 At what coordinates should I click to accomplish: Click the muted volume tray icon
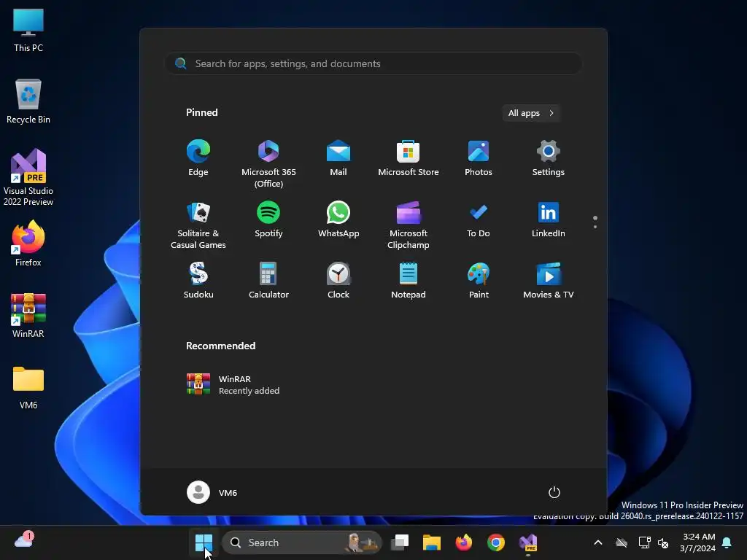(x=663, y=542)
